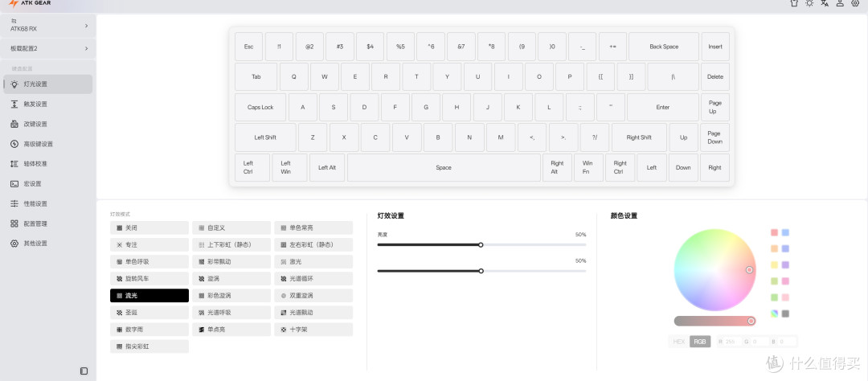Select 彩带飘动 ribbon effect button
This screenshot has height=381, width=868.
click(x=231, y=261)
